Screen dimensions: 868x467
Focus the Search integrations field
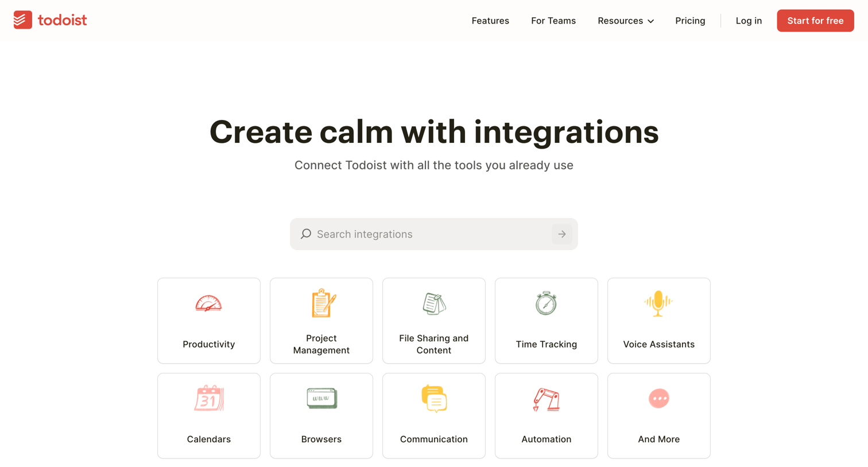click(x=433, y=234)
